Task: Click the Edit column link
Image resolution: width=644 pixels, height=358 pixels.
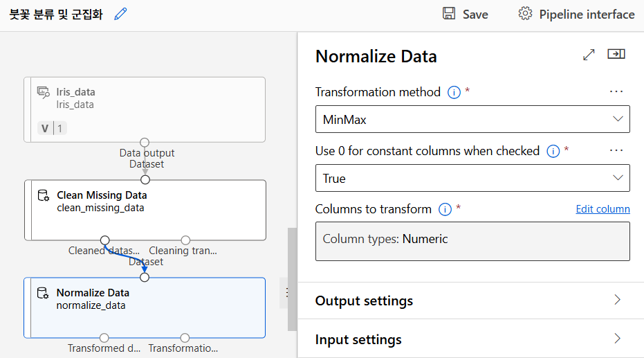Action: click(602, 209)
